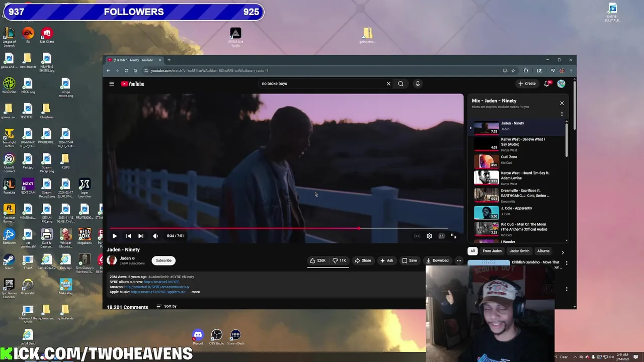Screen dimensions: 644x362
Task: Click the youtube.com address bar
Action: [322, 70]
